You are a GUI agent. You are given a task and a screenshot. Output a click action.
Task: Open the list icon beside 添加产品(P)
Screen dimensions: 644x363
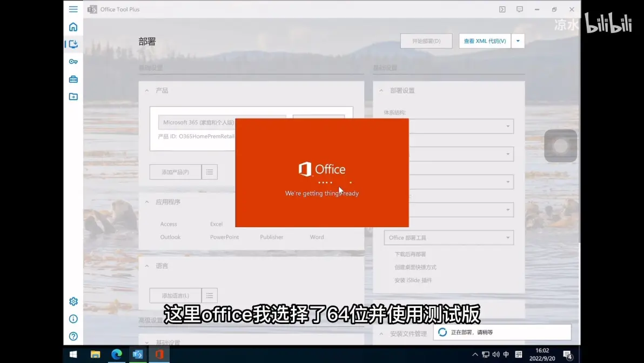(x=210, y=172)
